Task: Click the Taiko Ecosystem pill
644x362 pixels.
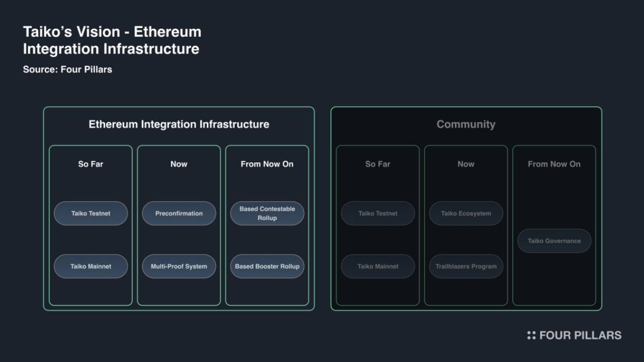Action: coord(466,213)
